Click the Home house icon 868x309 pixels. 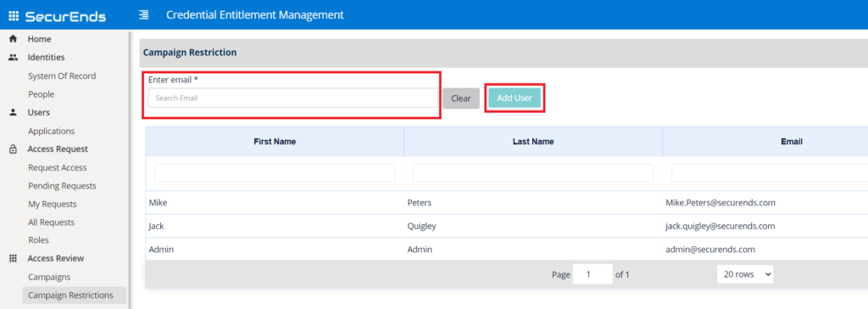[14, 39]
